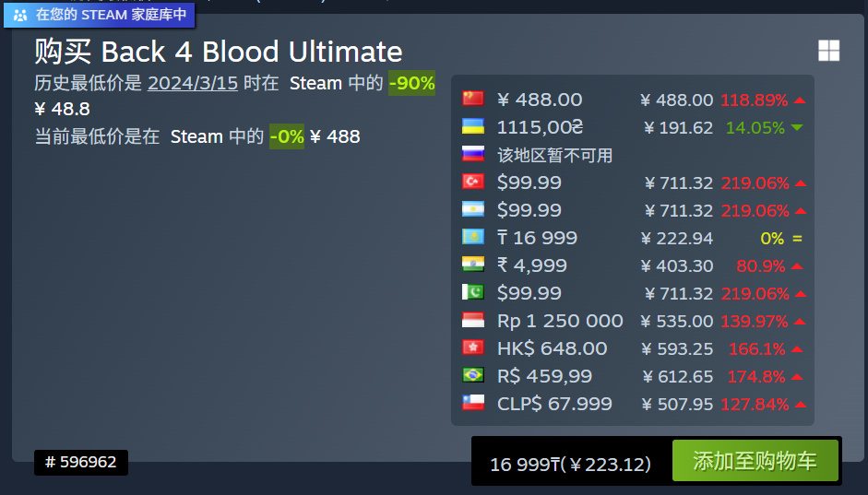Viewport: 868px width, 495px height.
Task: Click the green down arrow for Ukraine price
Action: pyautogui.click(x=797, y=127)
